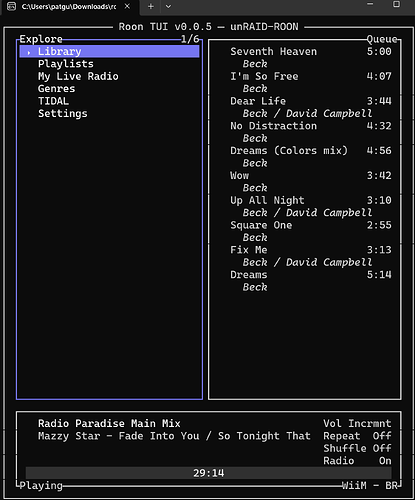415x500 pixels.
Task: Click the Queue panel title
Action: [382, 39]
